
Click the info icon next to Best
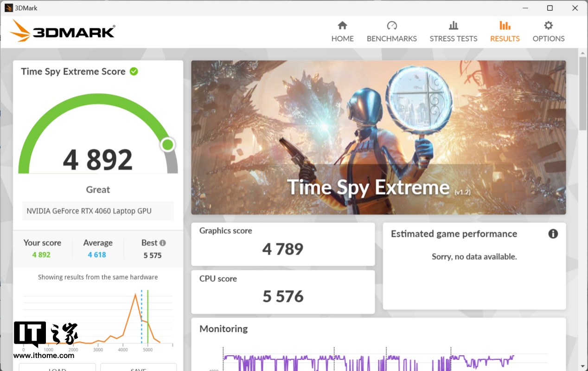coord(163,243)
